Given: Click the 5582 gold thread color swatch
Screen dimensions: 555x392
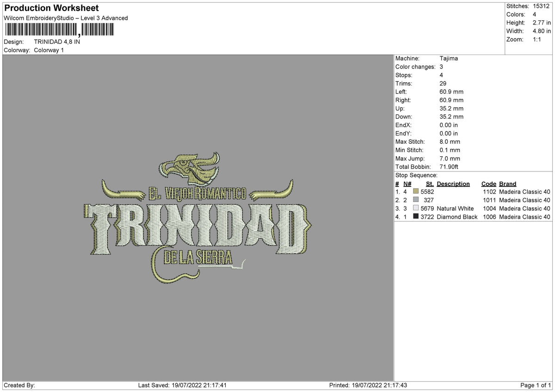Looking at the screenshot, I should 416,191.
